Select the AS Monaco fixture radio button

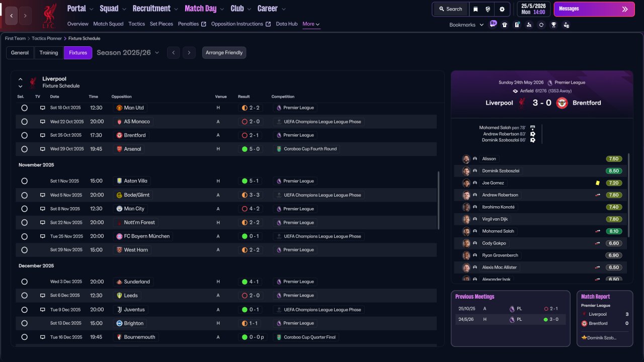click(x=24, y=122)
